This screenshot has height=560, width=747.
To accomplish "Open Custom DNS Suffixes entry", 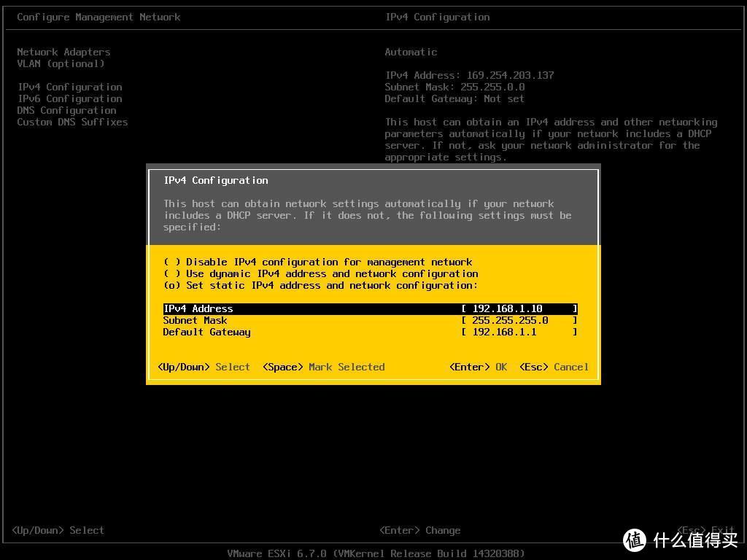I will coord(72,122).
